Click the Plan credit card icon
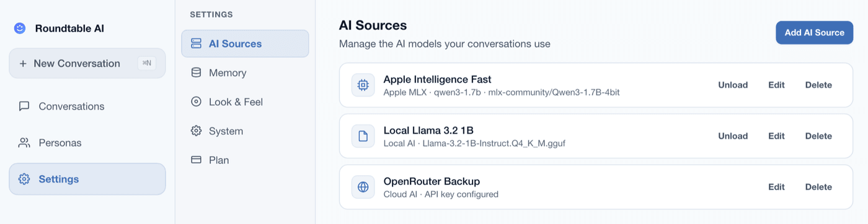This screenshot has height=224, width=868. point(196,160)
